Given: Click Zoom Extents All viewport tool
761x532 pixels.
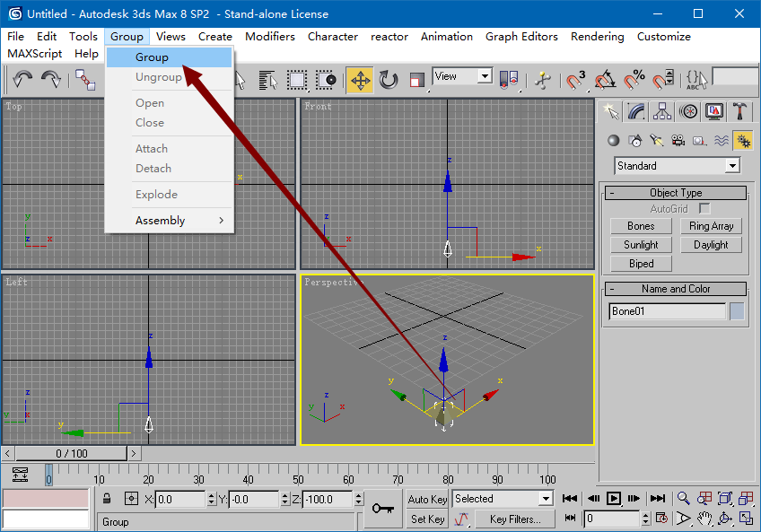Looking at the screenshot, I should (x=746, y=499).
